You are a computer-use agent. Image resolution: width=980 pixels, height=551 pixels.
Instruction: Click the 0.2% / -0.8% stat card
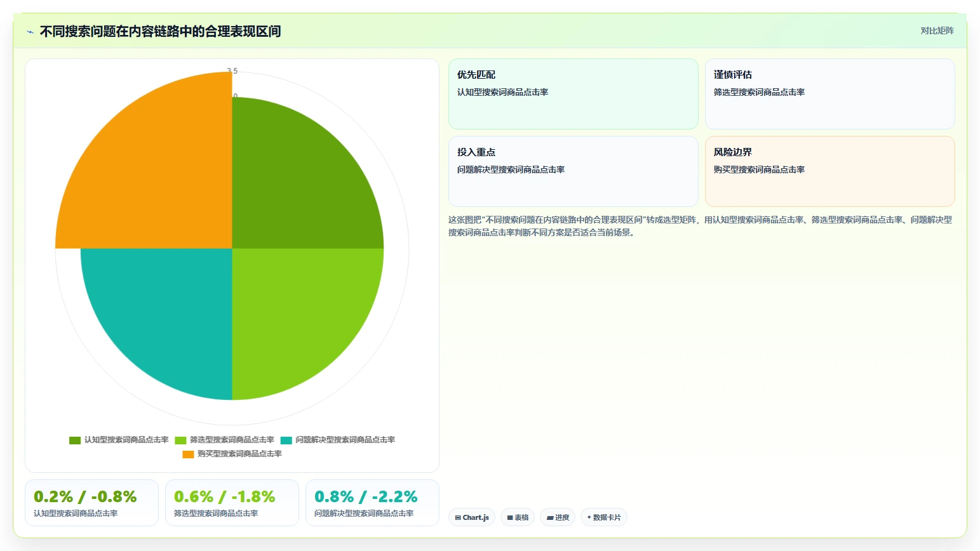click(91, 503)
